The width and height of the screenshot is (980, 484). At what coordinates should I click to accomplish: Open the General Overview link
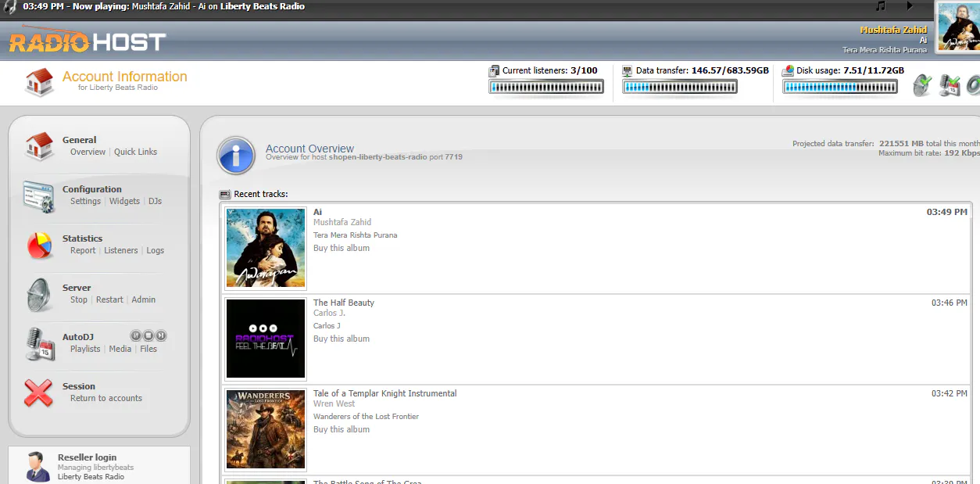point(88,152)
